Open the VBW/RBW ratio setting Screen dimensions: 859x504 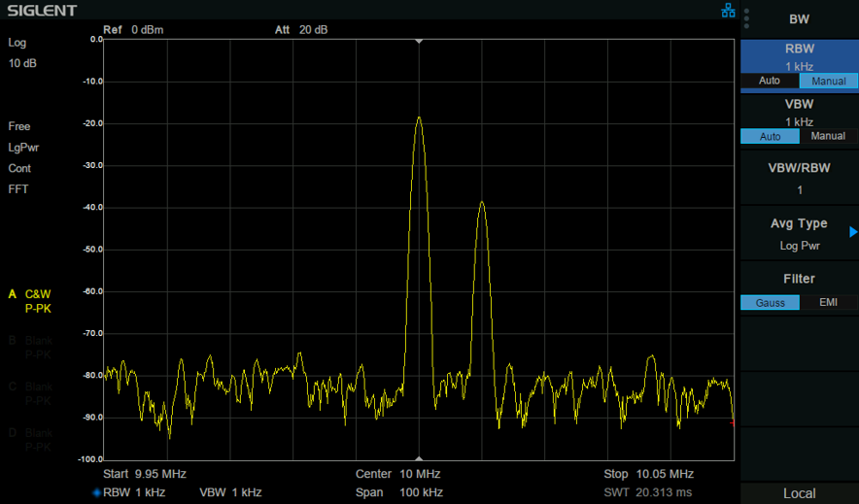point(800,178)
